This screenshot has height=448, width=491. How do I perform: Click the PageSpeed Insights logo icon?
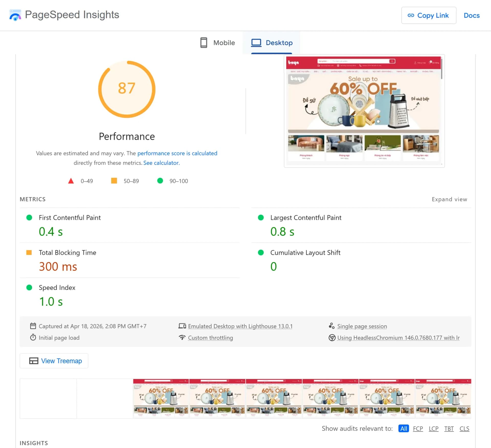[x=15, y=15]
